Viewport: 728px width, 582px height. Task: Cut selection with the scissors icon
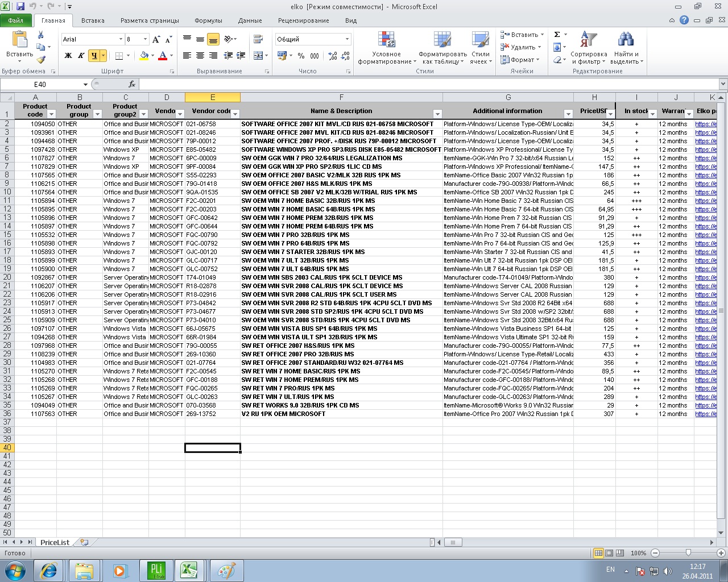40,35
